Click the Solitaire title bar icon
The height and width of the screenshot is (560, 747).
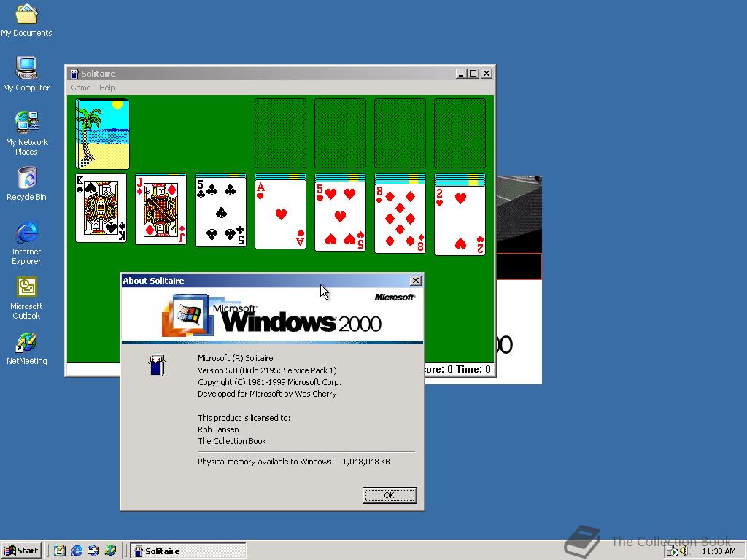click(x=74, y=74)
